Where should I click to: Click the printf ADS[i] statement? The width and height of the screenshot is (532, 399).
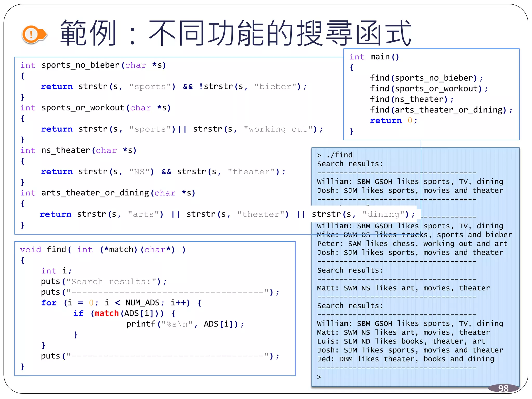(x=185, y=324)
